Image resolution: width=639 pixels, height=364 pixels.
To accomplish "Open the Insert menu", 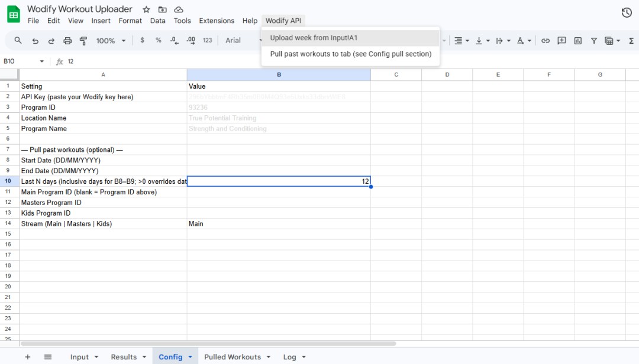I will click(x=101, y=21).
